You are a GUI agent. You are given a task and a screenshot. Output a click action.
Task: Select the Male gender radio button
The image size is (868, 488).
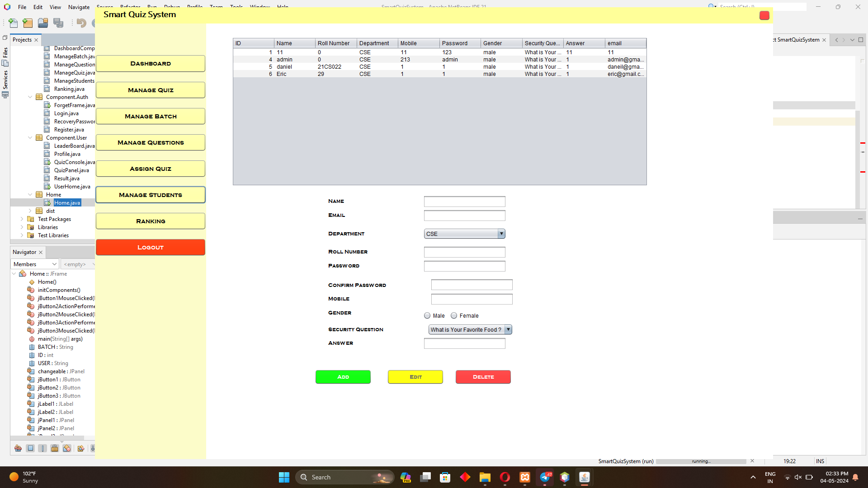[427, 316]
